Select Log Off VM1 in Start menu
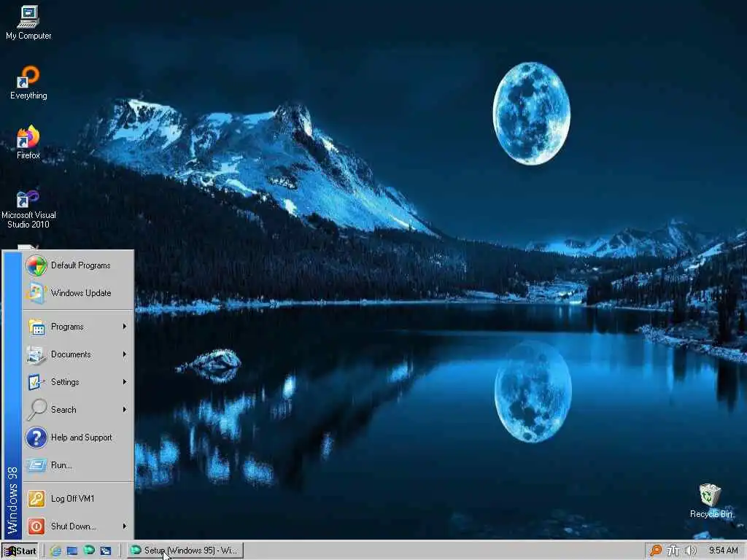747x560 pixels. tap(79, 499)
